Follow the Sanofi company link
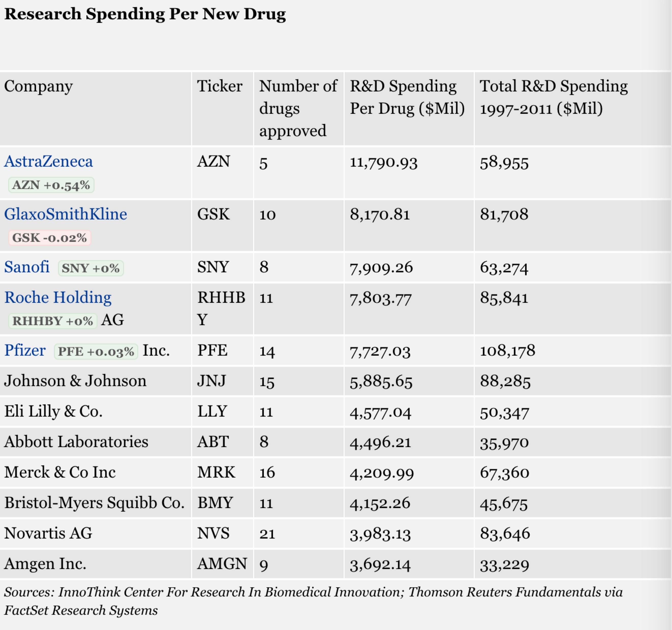 tap(27, 267)
